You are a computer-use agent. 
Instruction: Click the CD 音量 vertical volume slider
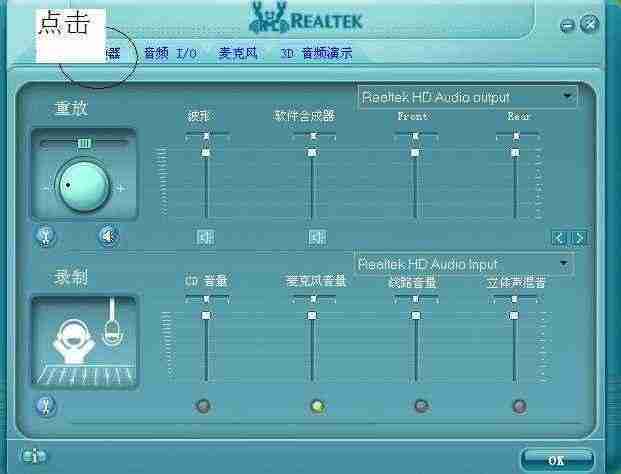pos(206,346)
